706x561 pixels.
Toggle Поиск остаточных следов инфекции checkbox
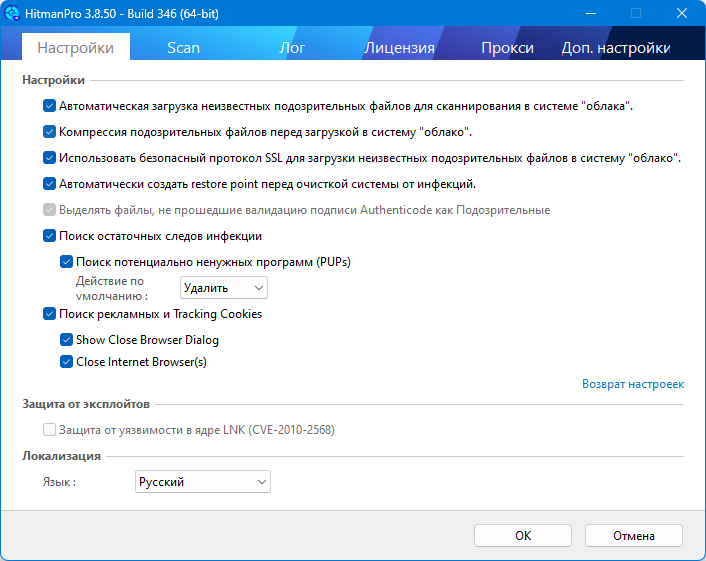(50, 236)
